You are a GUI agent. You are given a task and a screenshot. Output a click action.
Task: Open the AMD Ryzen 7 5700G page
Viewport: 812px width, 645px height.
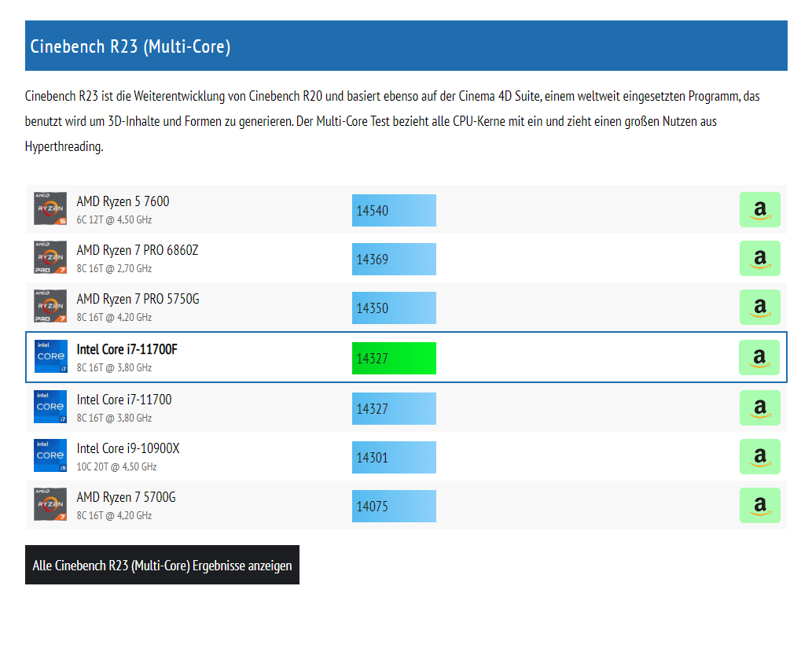click(x=126, y=497)
